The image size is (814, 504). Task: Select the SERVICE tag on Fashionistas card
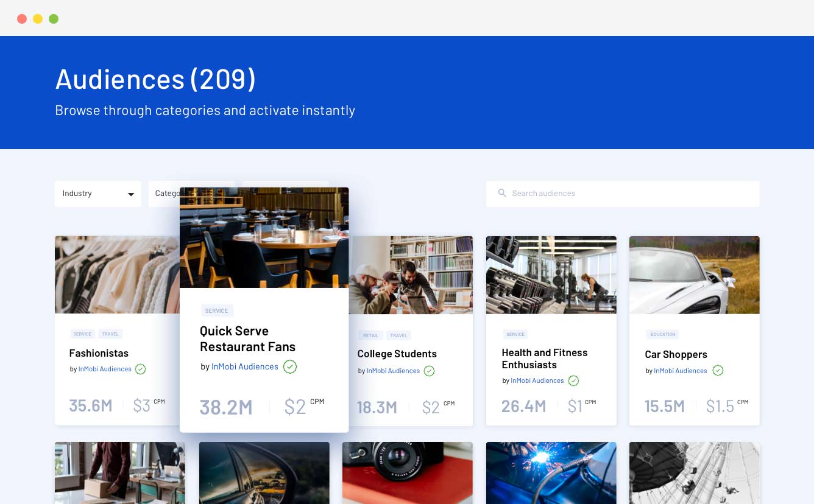82,334
